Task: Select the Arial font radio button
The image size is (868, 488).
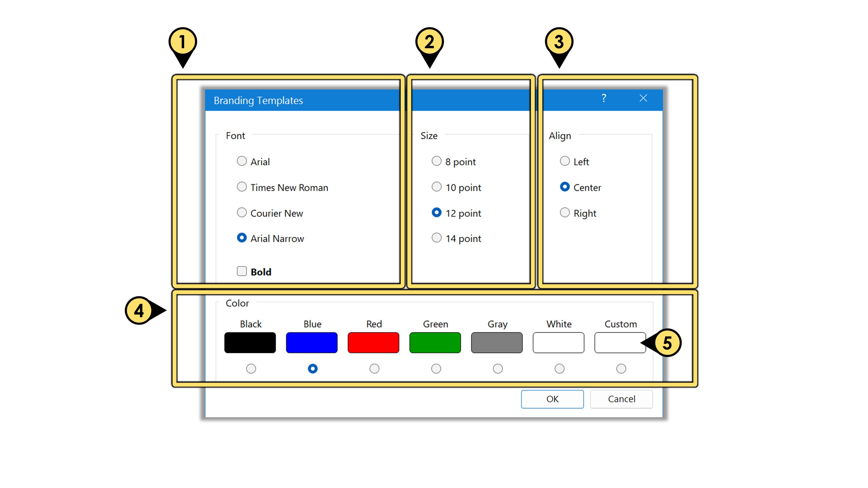Action: (x=242, y=161)
